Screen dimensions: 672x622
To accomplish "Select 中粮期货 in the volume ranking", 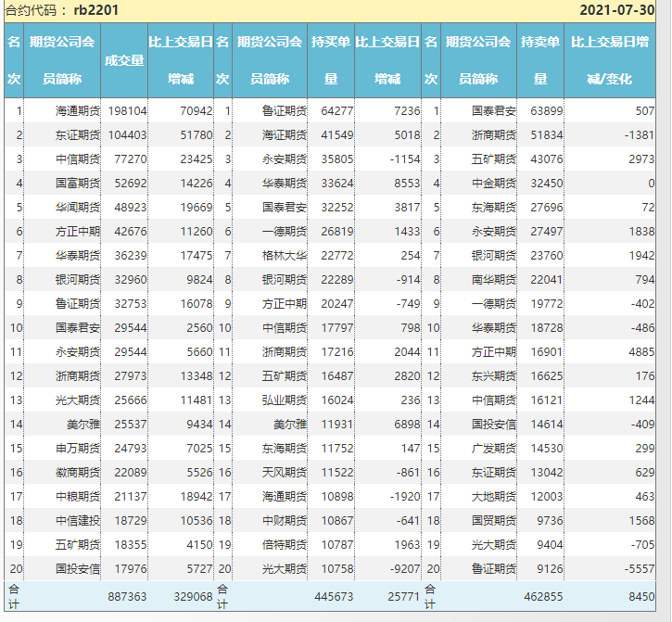I will pyautogui.click(x=78, y=497).
